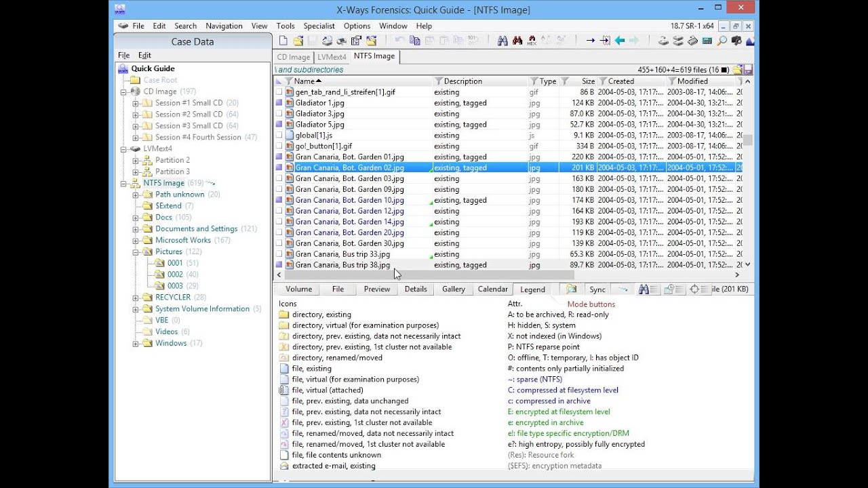Image resolution: width=868 pixels, height=488 pixels.
Task: Untag checkbox for Gran Canaria, Bot. Garden 01.jpg
Action: [x=279, y=157]
